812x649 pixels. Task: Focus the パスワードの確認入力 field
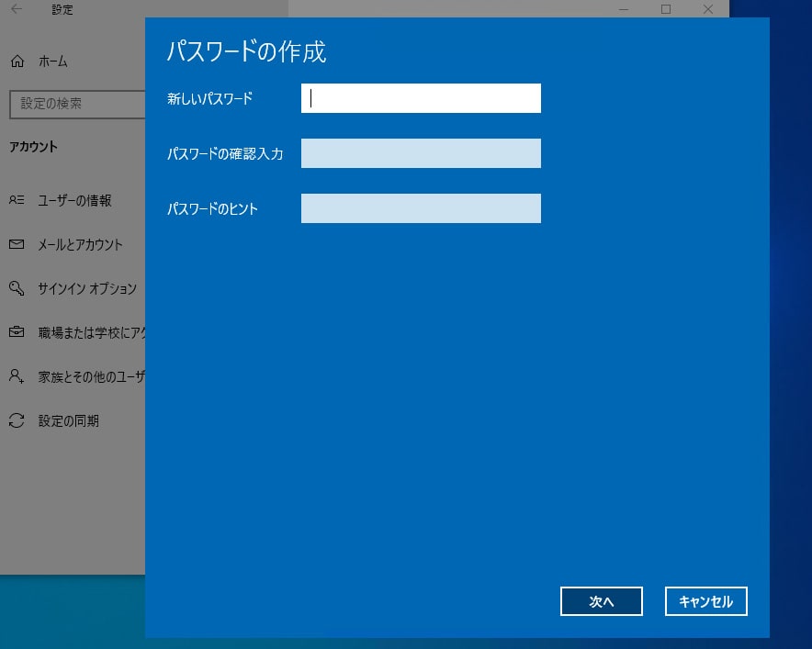421,153
